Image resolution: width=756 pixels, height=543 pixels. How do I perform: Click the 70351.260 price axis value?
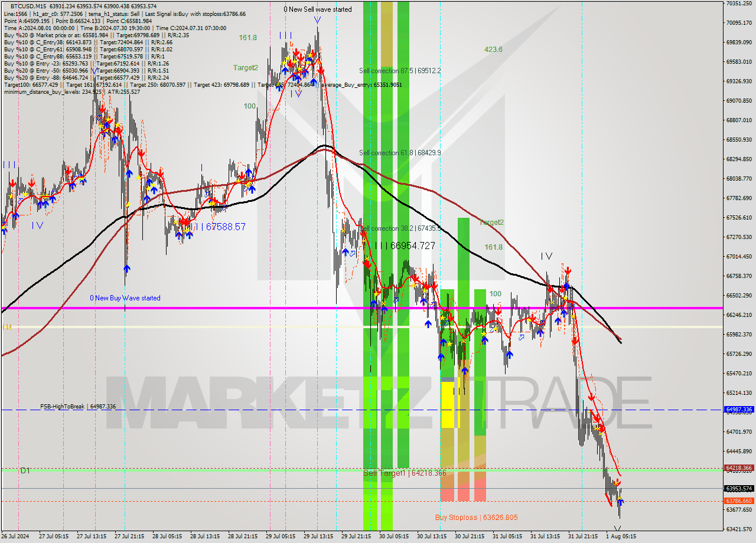pos(739,4)
